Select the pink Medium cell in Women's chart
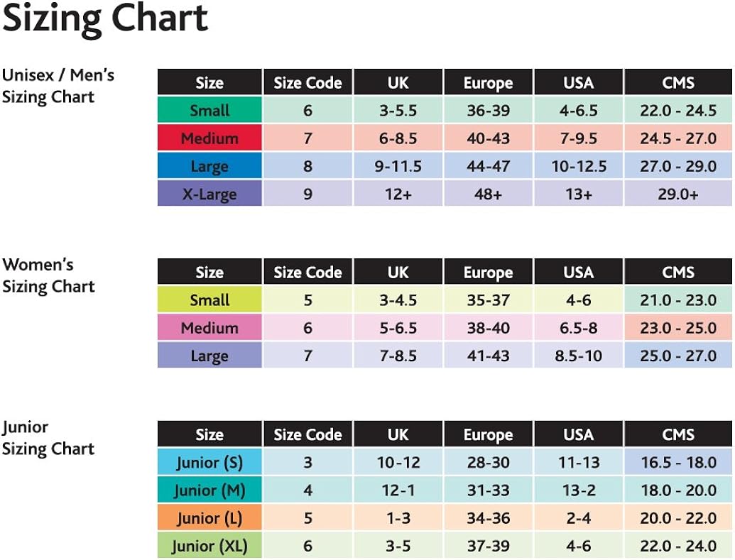 [x=209, y=328]
